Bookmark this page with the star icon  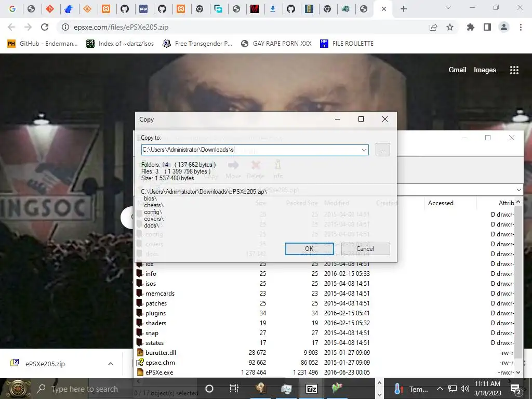click(450, 27)
